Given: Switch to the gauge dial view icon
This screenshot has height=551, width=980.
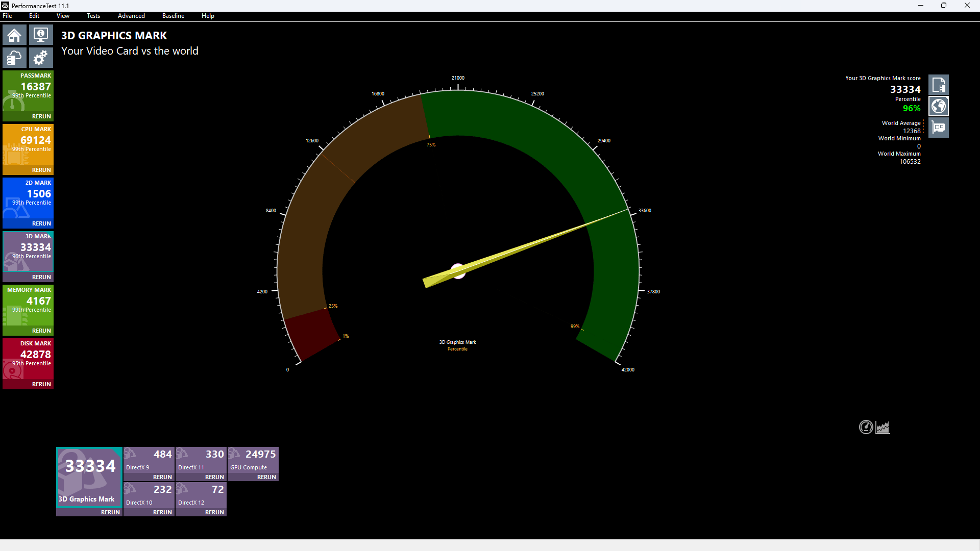Looking at the screenshot, I should (866, 427).
